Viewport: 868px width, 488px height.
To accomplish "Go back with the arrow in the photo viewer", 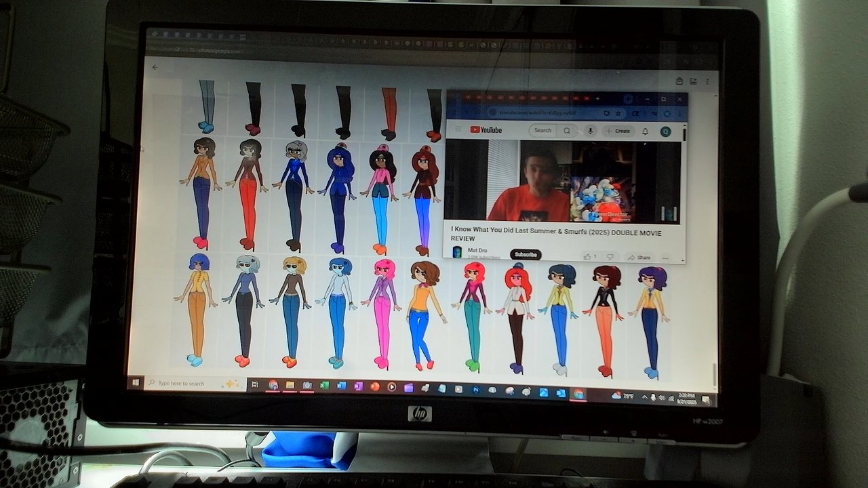I will pos(155,67).
